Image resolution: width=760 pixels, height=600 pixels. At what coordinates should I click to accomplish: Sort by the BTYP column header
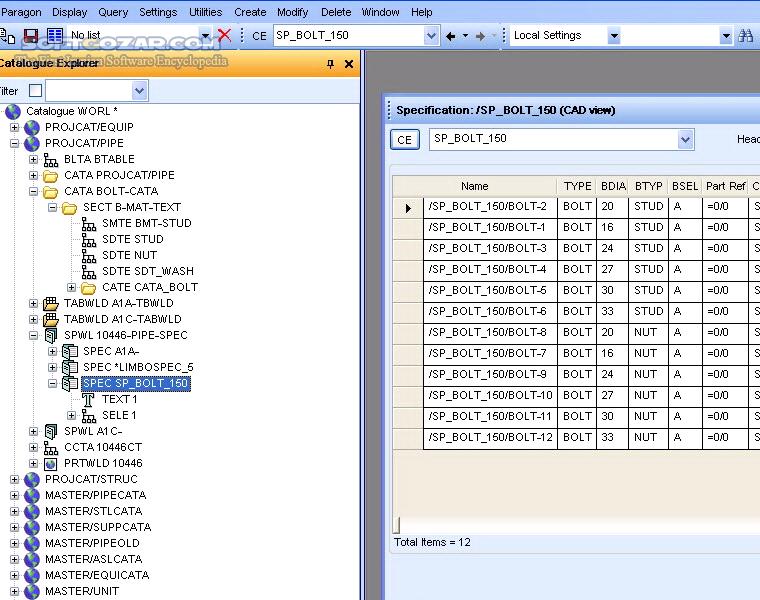tap(648, 187)
